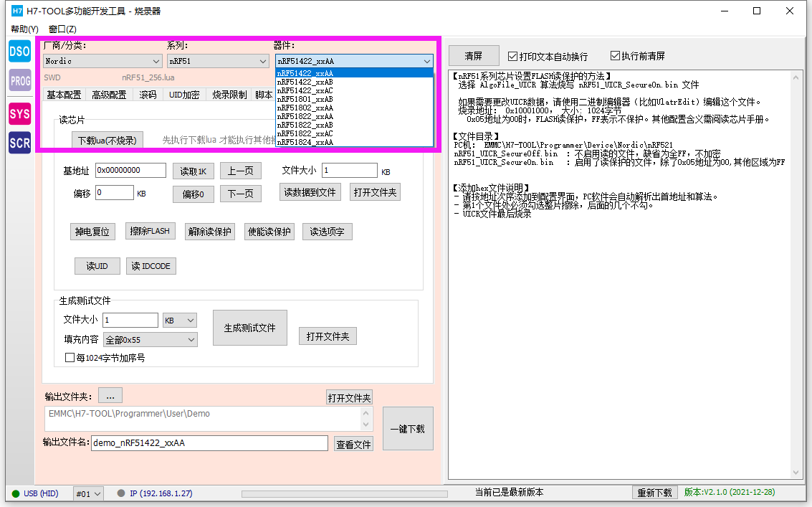This screenshot has width=812, height=507.
Task: Open the DSO oscilloscope sidebar icon
Action: pos(19,52)
